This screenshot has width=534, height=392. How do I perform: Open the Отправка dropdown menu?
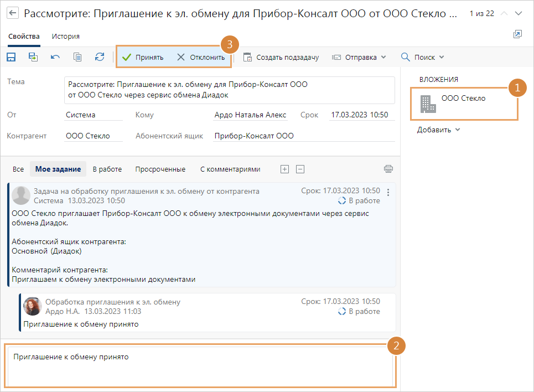(359, 57)
